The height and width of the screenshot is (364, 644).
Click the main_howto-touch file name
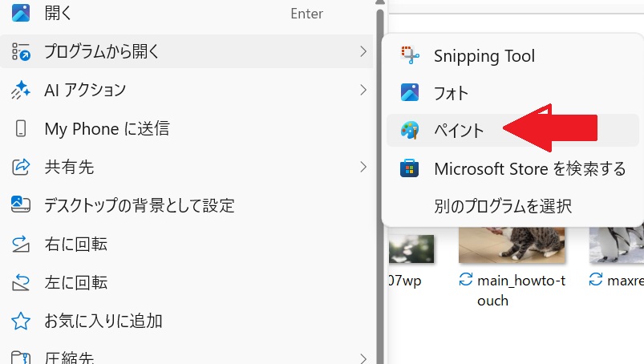coord(521,290)
